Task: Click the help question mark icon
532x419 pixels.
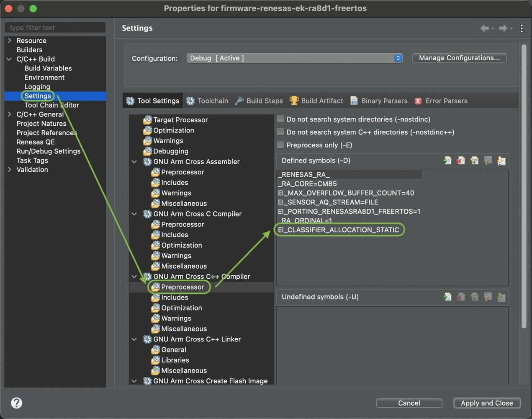Action: (16, 403)
